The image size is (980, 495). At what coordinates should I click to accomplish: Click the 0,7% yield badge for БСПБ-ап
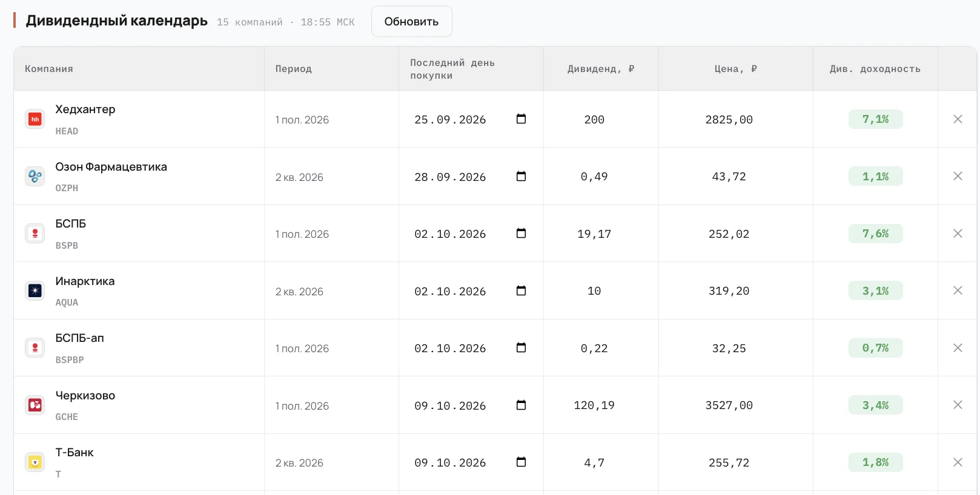click(x=876, y=348)
